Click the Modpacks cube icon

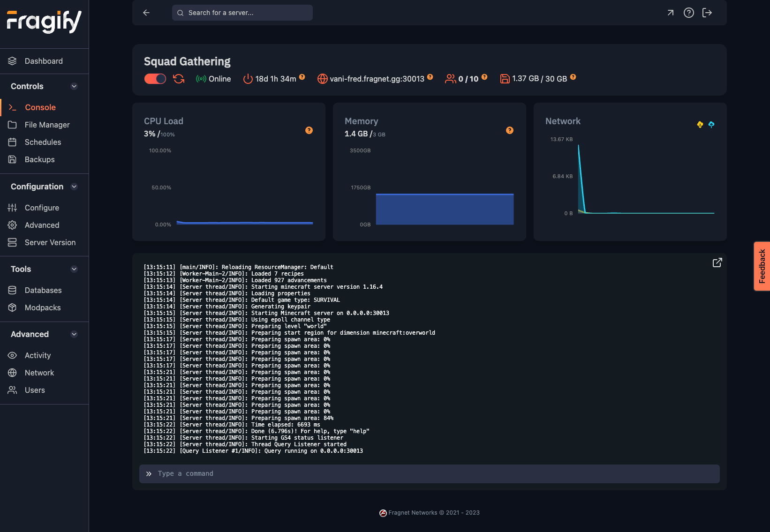pos(12,307)
